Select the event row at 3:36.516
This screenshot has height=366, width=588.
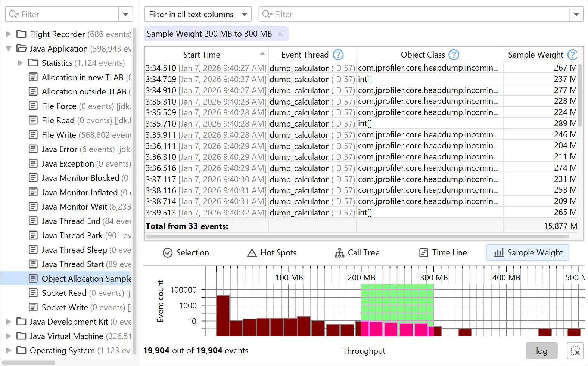point(361,168)
